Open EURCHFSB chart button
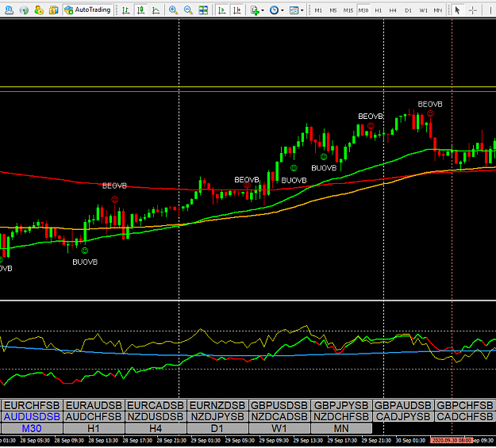This screenshot has width=496, height=448. (x=32, y=405)
